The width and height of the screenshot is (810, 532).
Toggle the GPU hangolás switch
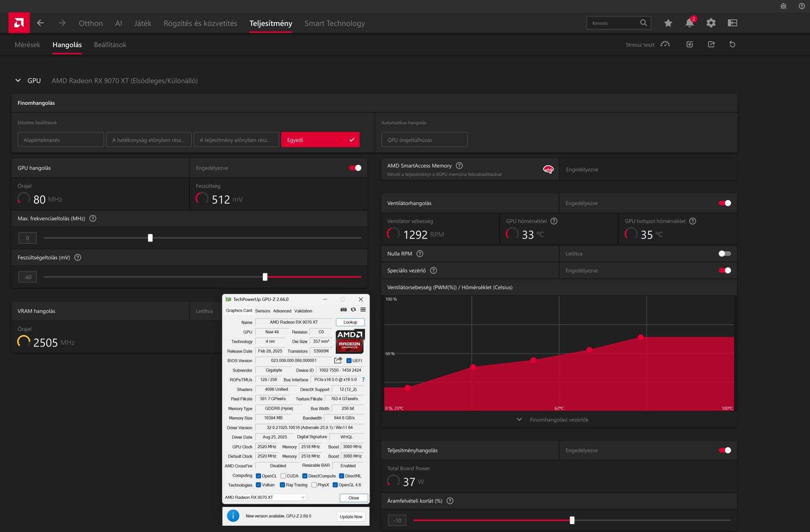[355, 168]
